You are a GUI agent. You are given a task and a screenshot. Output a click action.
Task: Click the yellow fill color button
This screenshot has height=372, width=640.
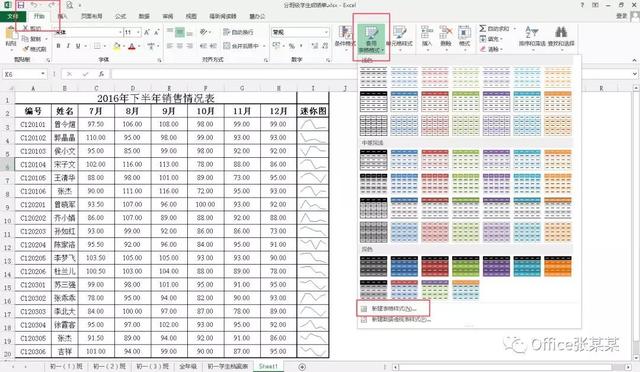117,46
